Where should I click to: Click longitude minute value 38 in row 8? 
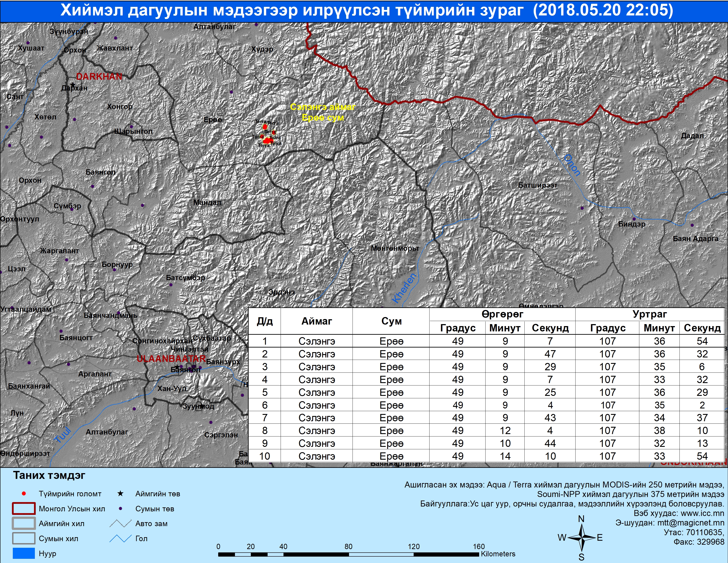pyautogui.click(x=659, y=431)
